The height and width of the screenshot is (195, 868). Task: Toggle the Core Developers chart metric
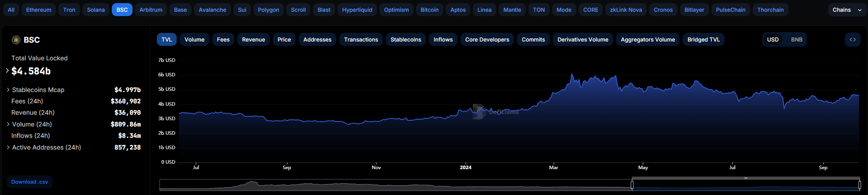487,40
